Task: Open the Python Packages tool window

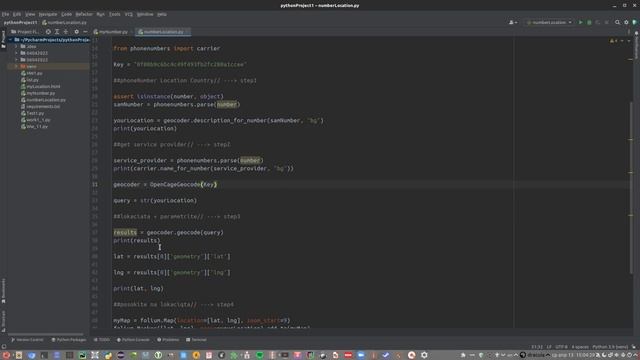Action: click(69, 340)
